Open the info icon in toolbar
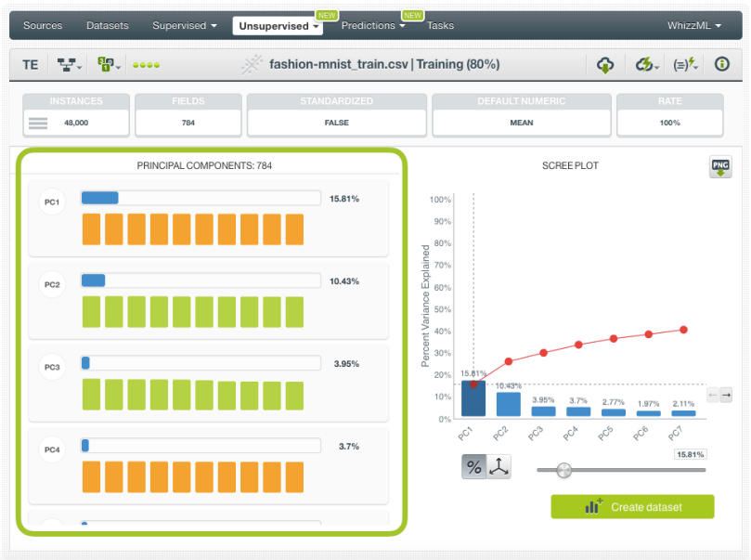This screenshot has height=560, width=751. pos(721,64)
